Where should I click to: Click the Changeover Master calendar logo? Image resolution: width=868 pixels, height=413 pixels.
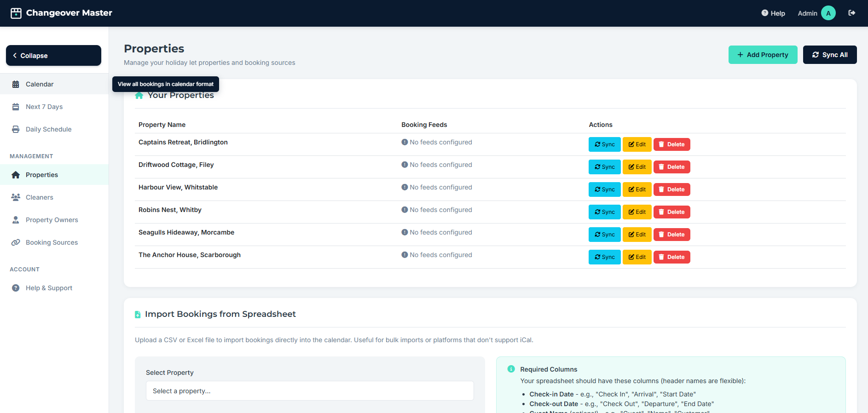pos(16,13)
